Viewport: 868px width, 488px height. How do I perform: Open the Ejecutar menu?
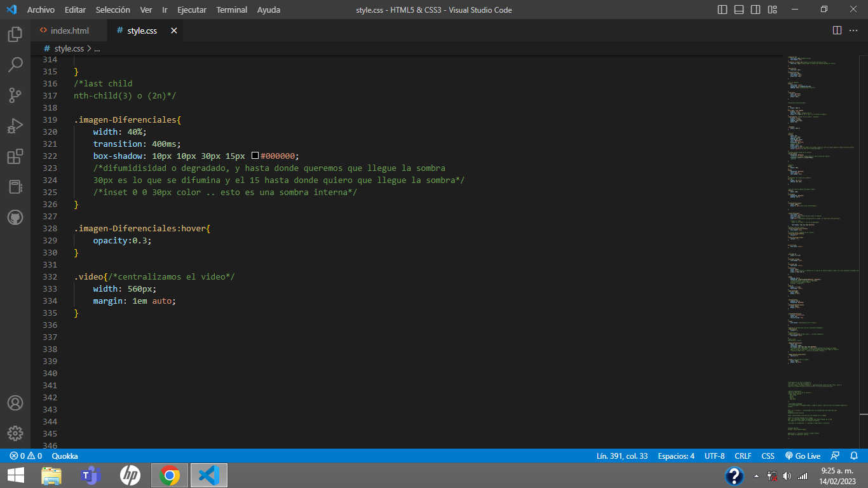(192, 10)
